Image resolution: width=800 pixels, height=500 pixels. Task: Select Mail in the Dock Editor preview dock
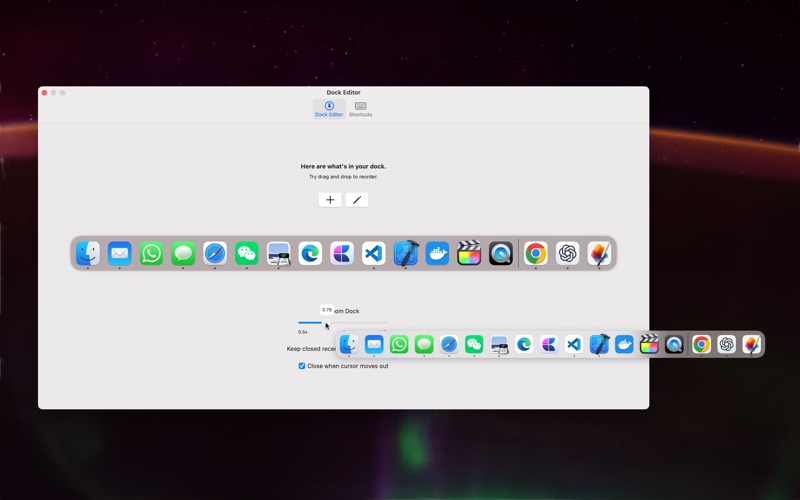[119, 253]
